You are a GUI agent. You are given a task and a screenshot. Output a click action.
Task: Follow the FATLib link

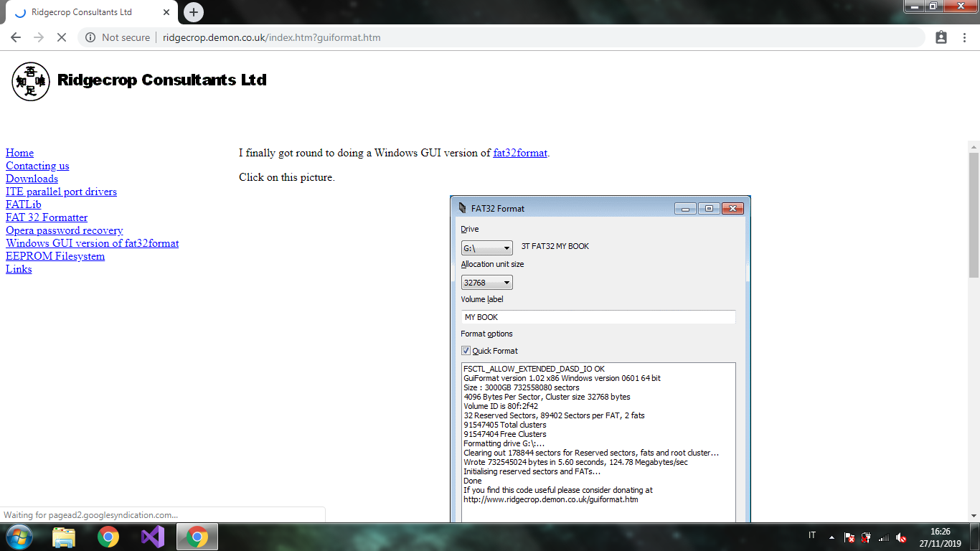(24, 204)
